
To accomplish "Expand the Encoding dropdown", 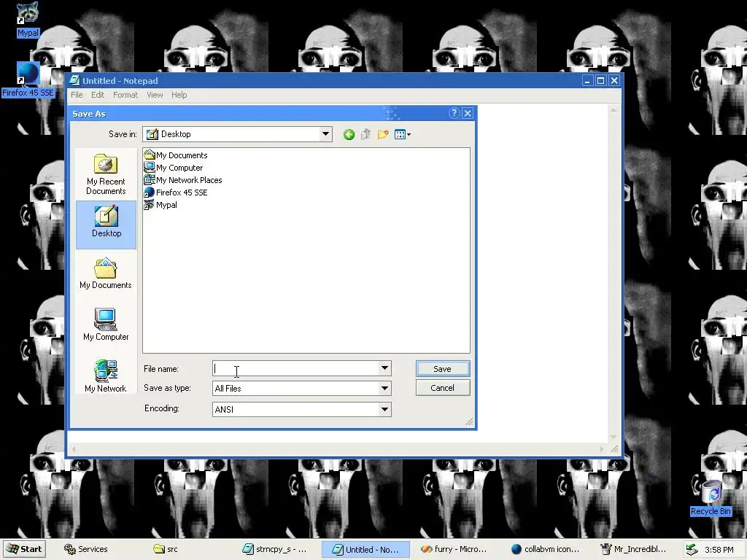I will 384,410.
